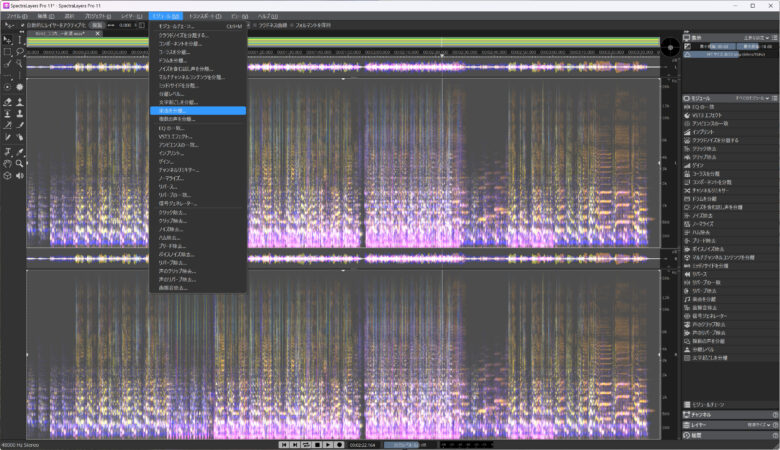Screen dimensions: 780x450
Task: Select ノーマライズ in the modules list
Action: click(x=705, y=222)
